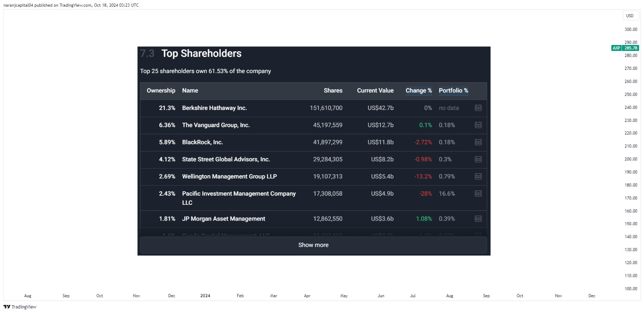Open calendar icon for Pacific Investment Management row

pyautogui.click(x=478, y=194)
